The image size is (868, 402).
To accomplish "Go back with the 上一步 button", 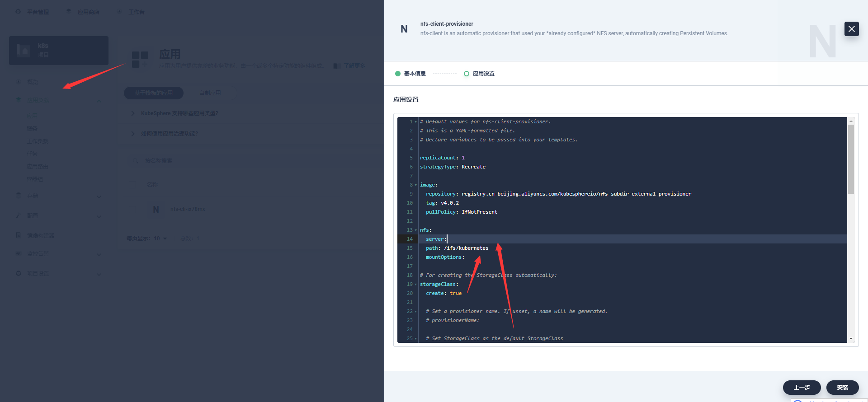I will click(x=802, y=388).
